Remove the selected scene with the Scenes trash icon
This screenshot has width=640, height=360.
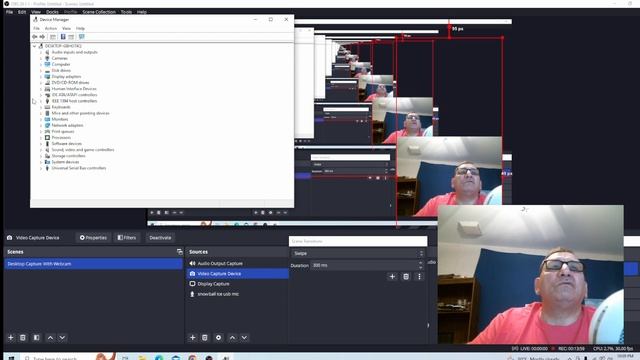pos(23,338)
